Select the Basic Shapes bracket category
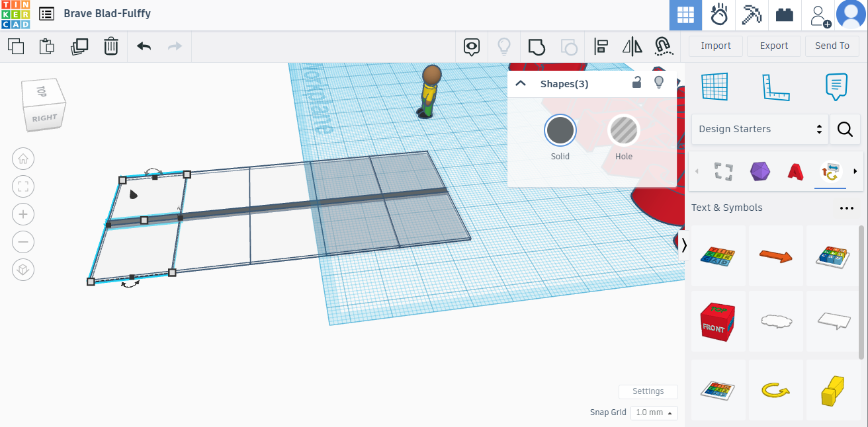The image size is (868, 427). click(724, 172)
